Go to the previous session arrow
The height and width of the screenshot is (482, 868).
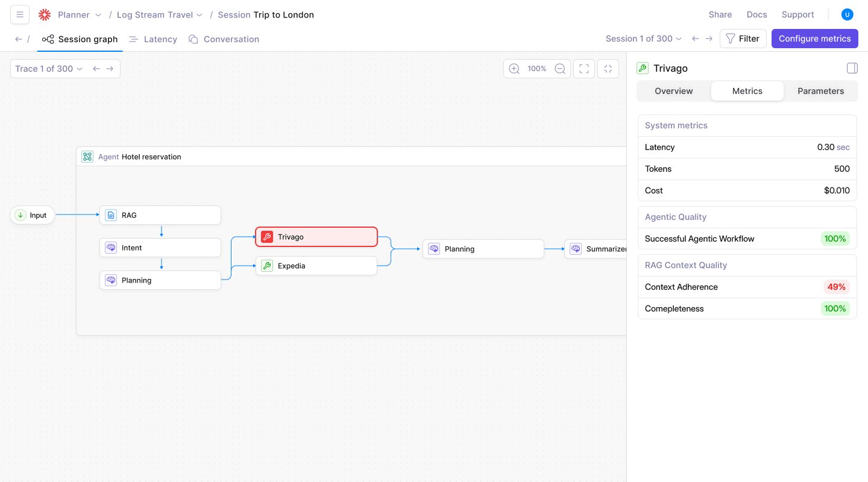point(696,39)
